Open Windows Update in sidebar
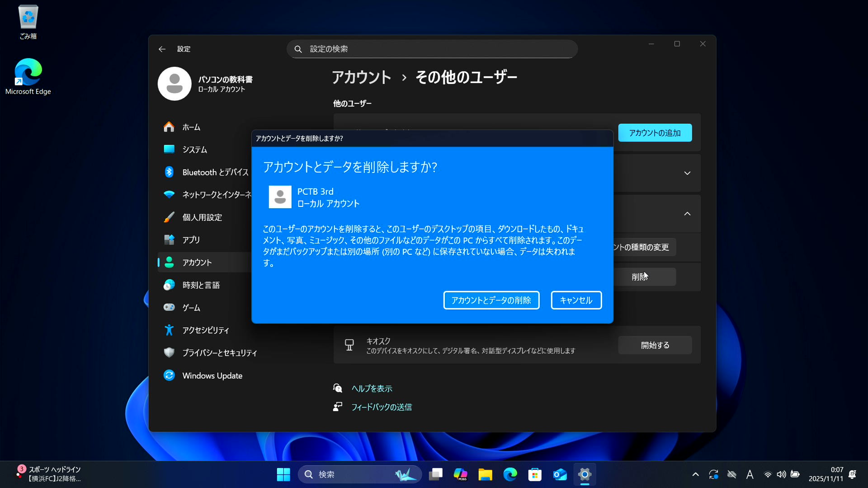Image resolution: width=868 pixels, height=488 pixels. click(212, 375)
